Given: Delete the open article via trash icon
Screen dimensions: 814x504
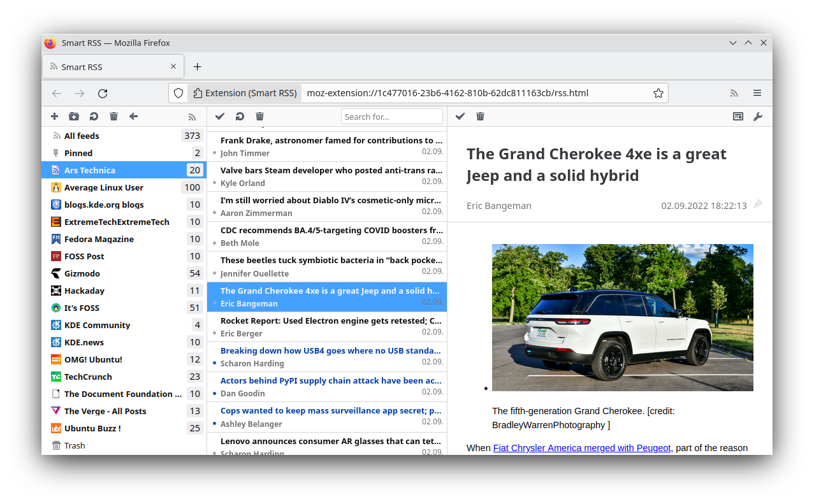Looking at the screenshot, I should click(x=480, y=117).
